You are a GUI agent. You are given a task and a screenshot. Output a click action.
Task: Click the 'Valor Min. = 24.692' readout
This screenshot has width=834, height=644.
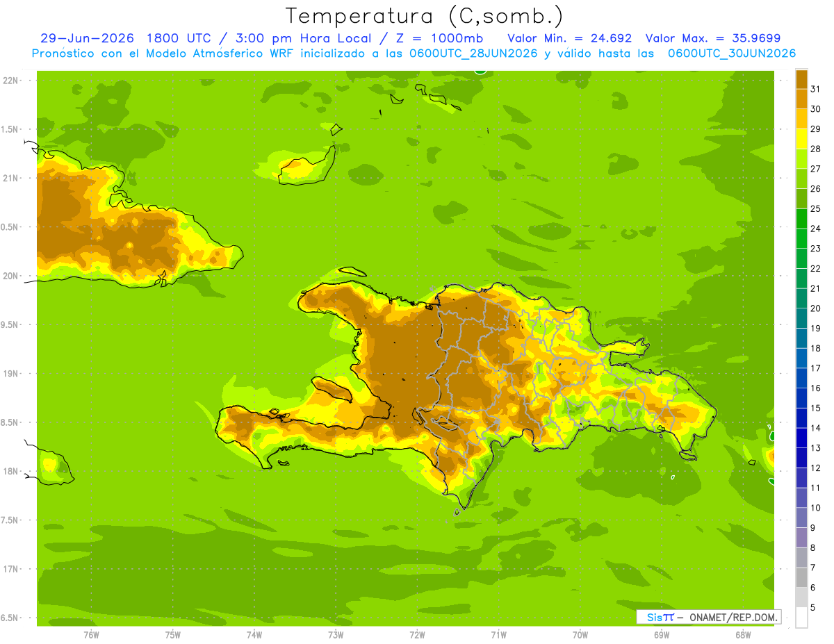pos(570,38)
